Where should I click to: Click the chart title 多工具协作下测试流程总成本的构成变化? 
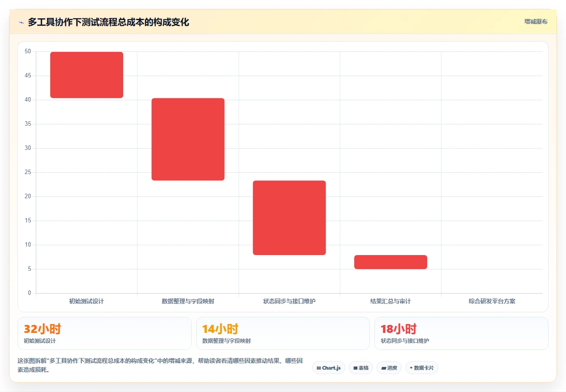pyautogui.click(x=108, y=22)
